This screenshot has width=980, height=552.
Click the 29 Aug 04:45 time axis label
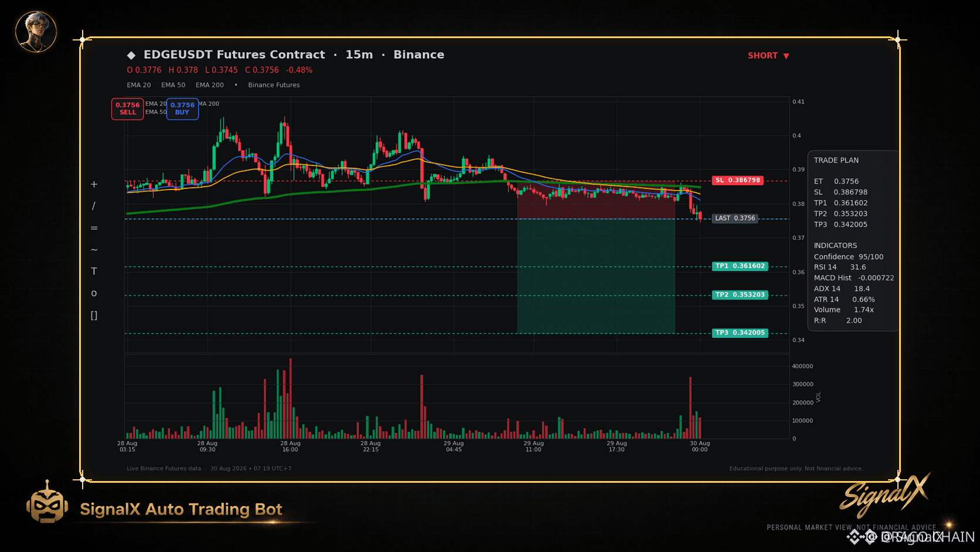click(454, 446)
